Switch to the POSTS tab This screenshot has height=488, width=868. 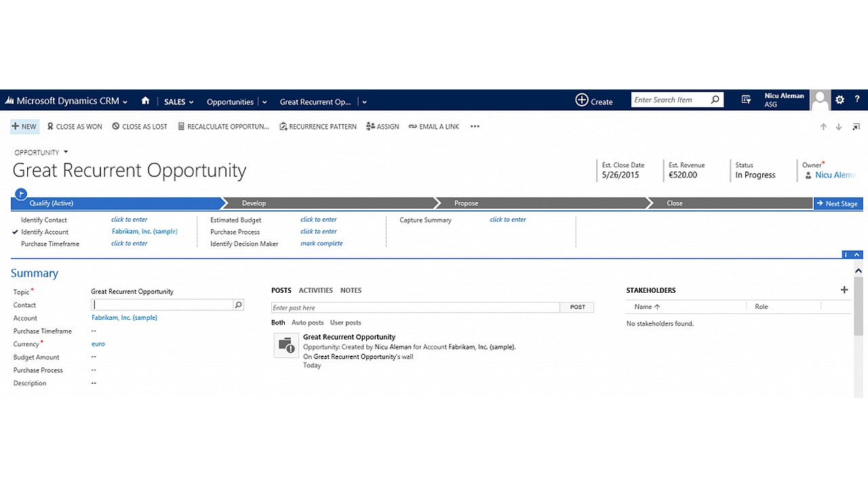281,290
